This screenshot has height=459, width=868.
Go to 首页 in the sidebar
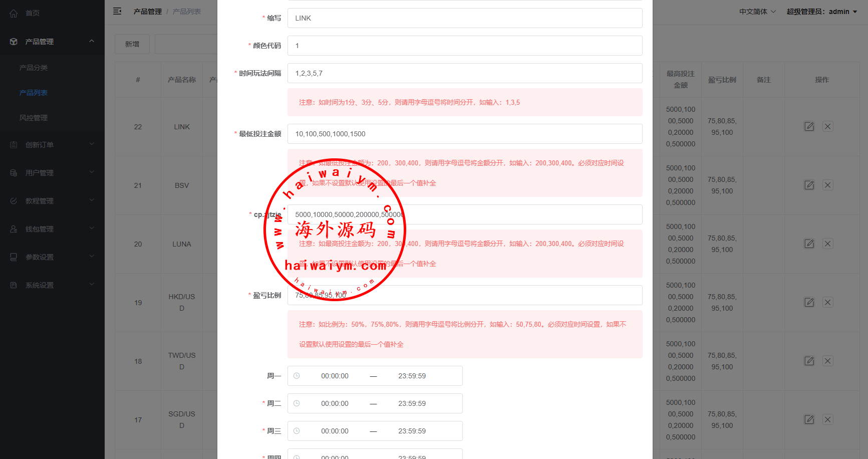(33, 13)
